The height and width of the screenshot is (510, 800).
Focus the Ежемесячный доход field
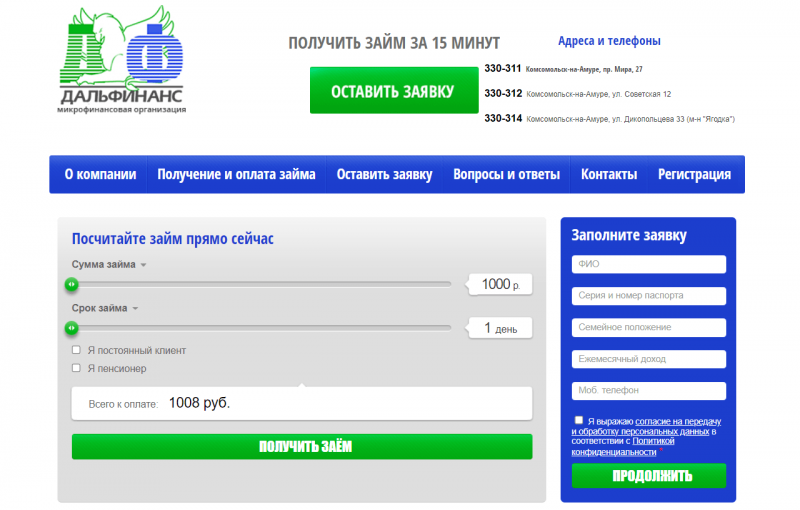[x=648, y=359]
